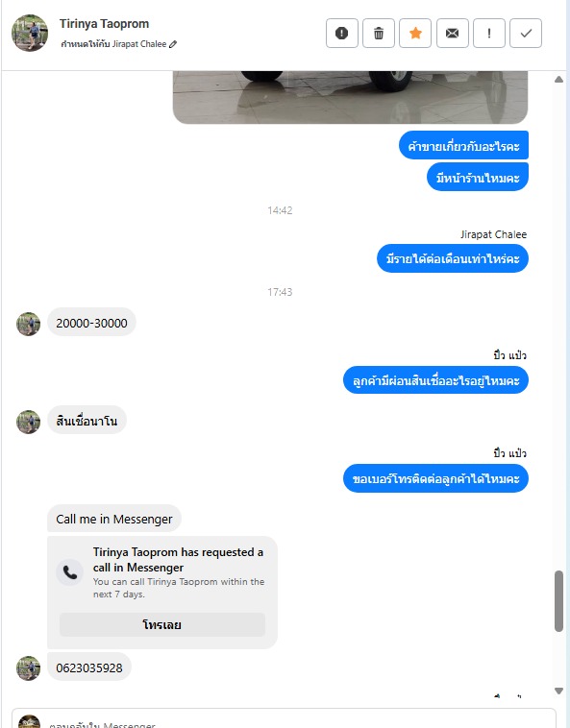Image resolution: width=570 pixels, height=728 pixels.
Task: Delete conversation with the trash icon
Action: click(x=379, y=34)
